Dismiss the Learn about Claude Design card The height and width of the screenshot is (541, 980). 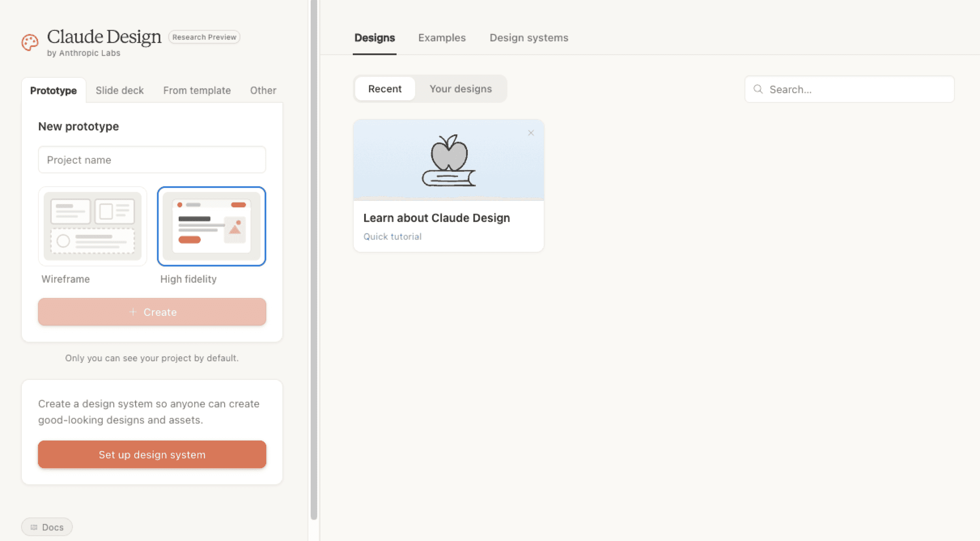click(x=531, y=133)
